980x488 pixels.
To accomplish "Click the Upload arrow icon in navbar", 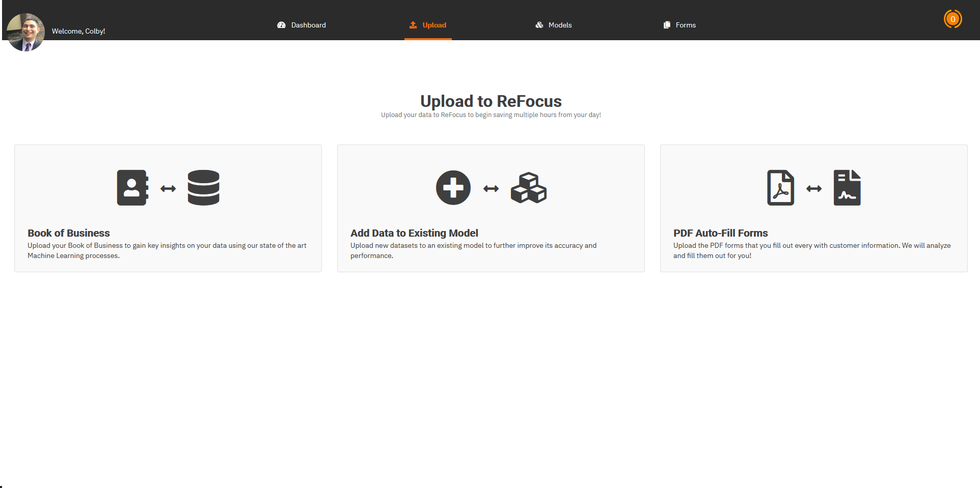I will coord(413,25).
